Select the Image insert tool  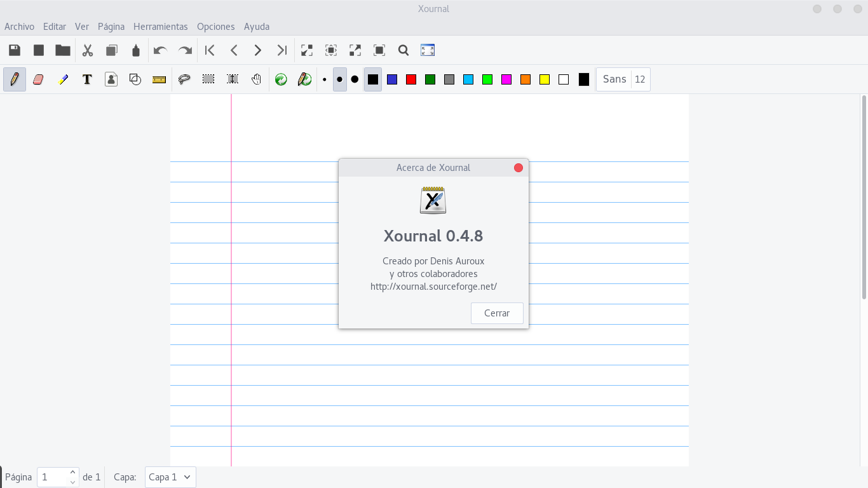[x=111, y=79]
